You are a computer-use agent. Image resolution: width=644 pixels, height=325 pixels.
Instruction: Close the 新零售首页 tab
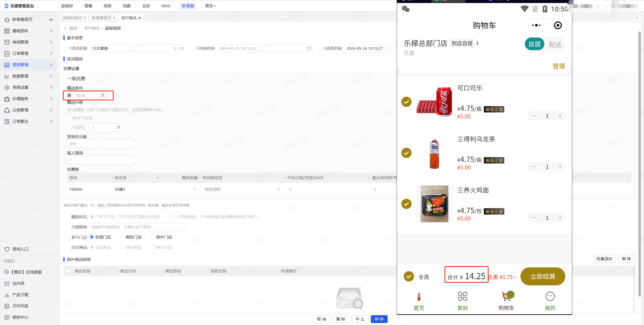point(114,18)
